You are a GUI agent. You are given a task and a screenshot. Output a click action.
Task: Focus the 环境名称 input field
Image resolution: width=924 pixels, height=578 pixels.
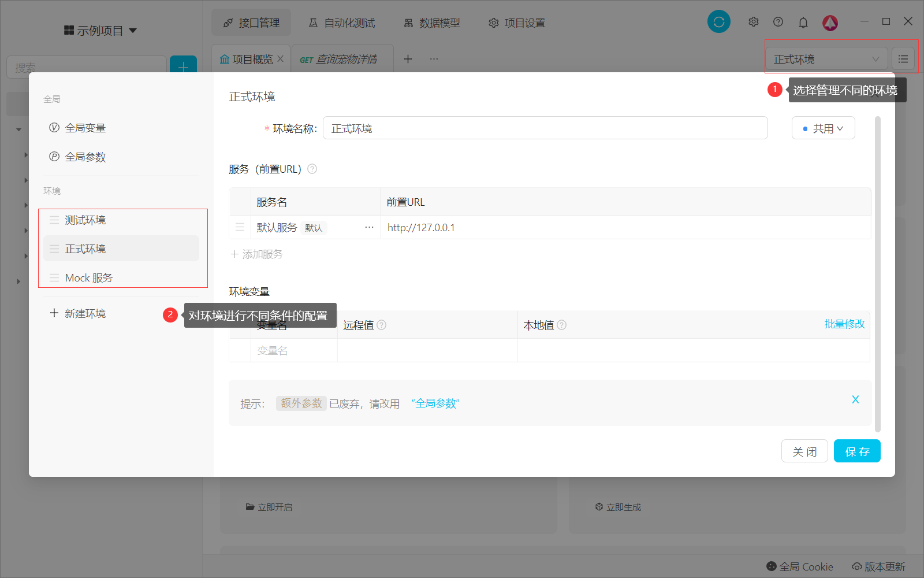click(545, 128)
